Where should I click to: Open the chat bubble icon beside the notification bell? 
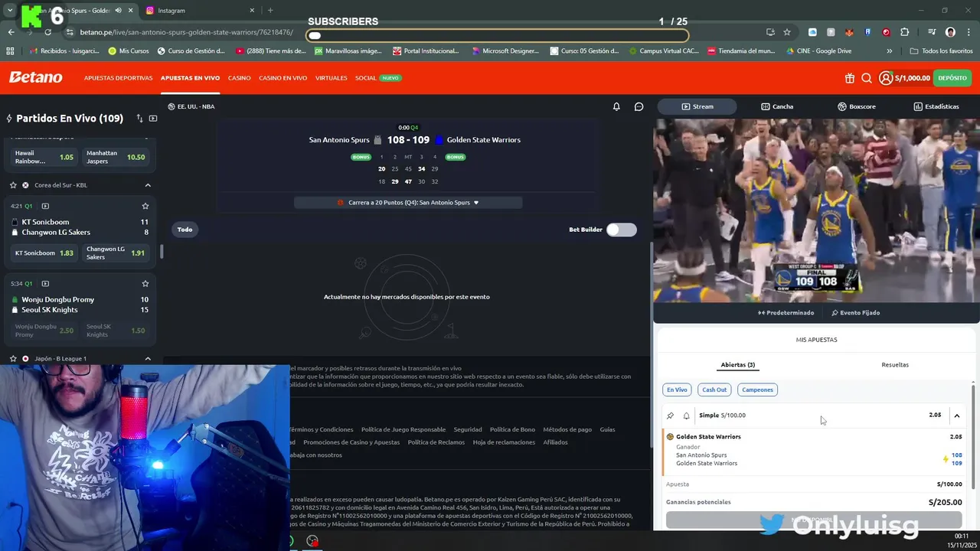tap(639, 106)
